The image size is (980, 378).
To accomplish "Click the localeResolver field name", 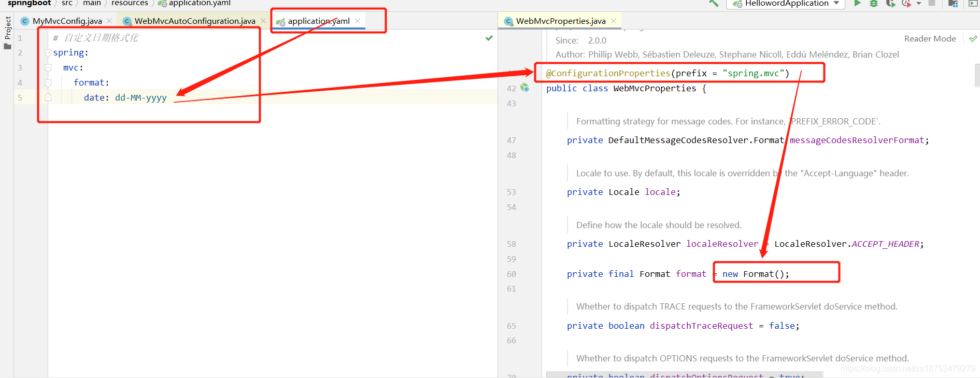I will (x=722, y=244).
